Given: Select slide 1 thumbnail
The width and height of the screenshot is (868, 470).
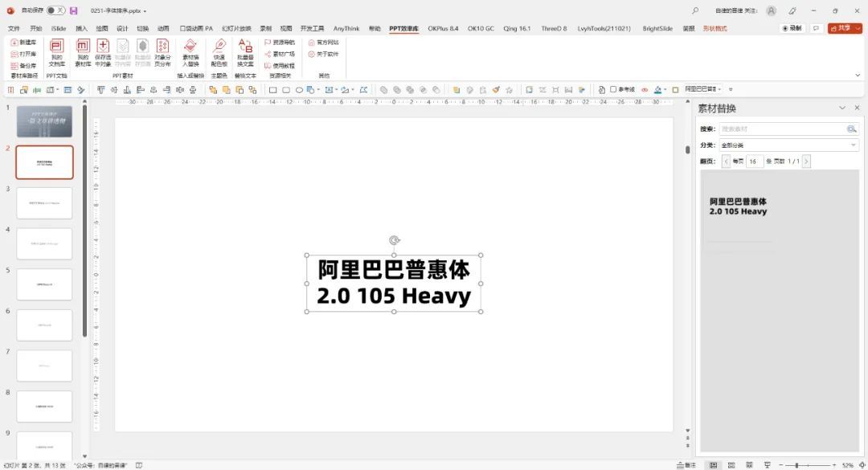Looking at the screenshot, I should pos(44,122).
